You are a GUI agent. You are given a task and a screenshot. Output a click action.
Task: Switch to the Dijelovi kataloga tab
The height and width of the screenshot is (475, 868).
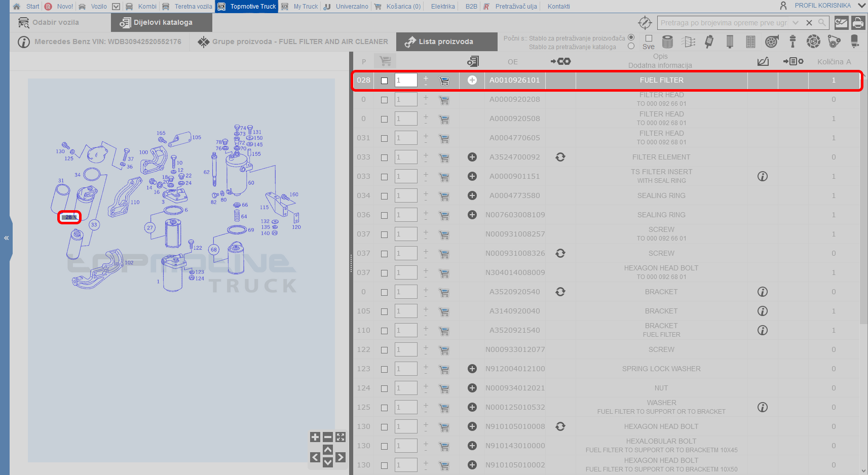point(162,22)
